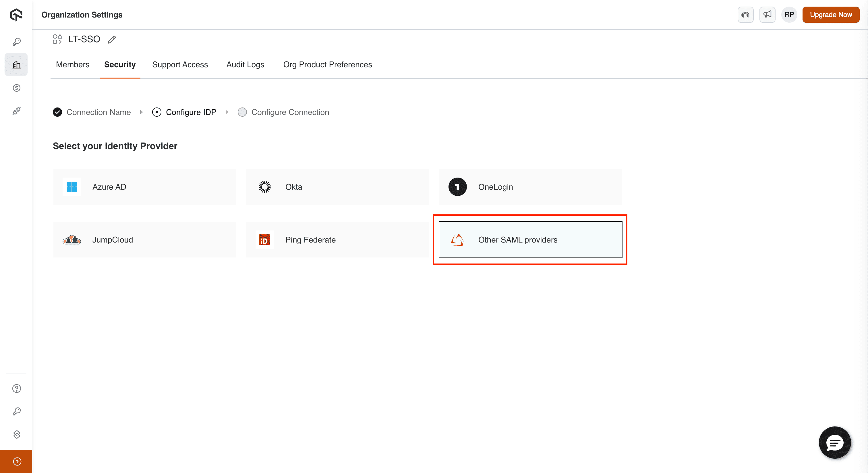The height and width of the screenshot is (473, 868).
Task: Open the chat support bubble
Action: coord(835,443)
